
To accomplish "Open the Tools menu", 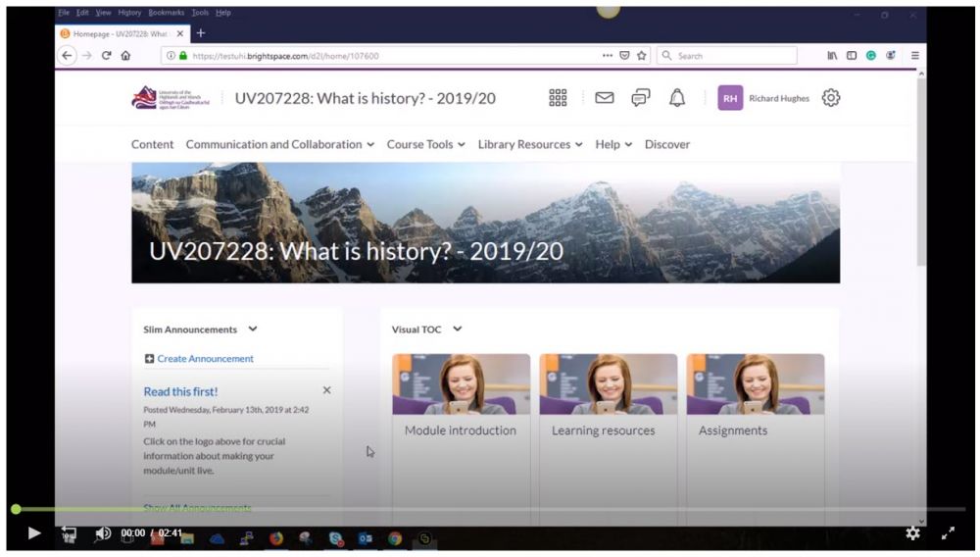I will click(200, 13).
